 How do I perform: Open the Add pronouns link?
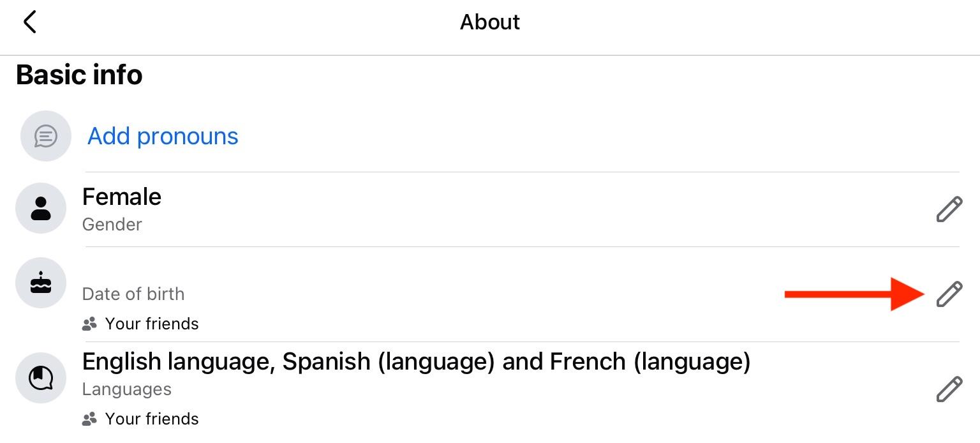(x=163, y=136)
